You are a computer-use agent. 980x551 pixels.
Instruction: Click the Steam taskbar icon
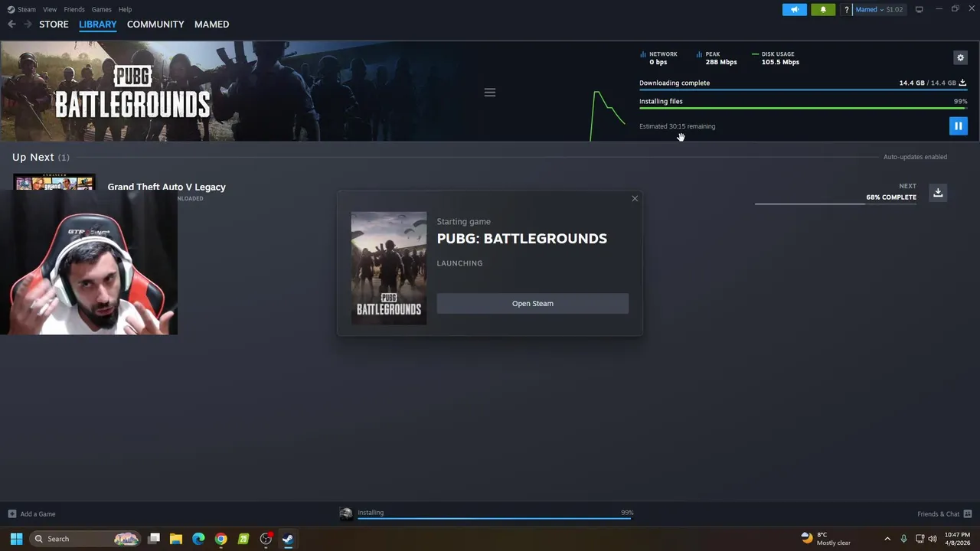coord(288,539)
